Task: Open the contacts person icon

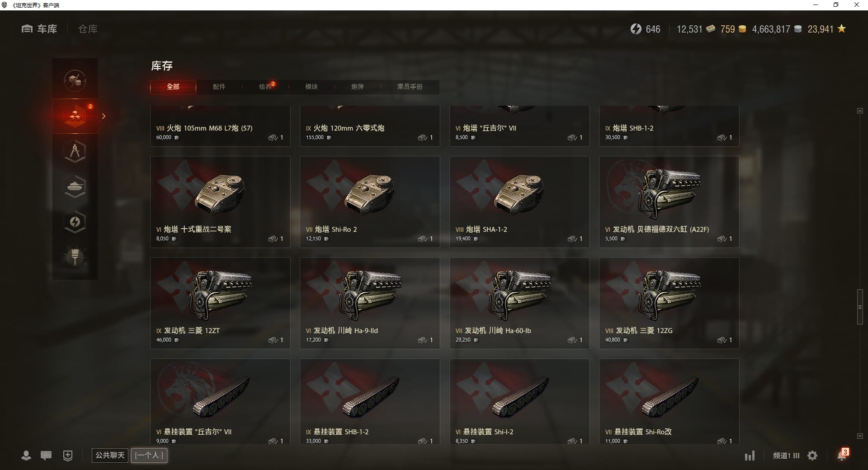Action: 26,456
